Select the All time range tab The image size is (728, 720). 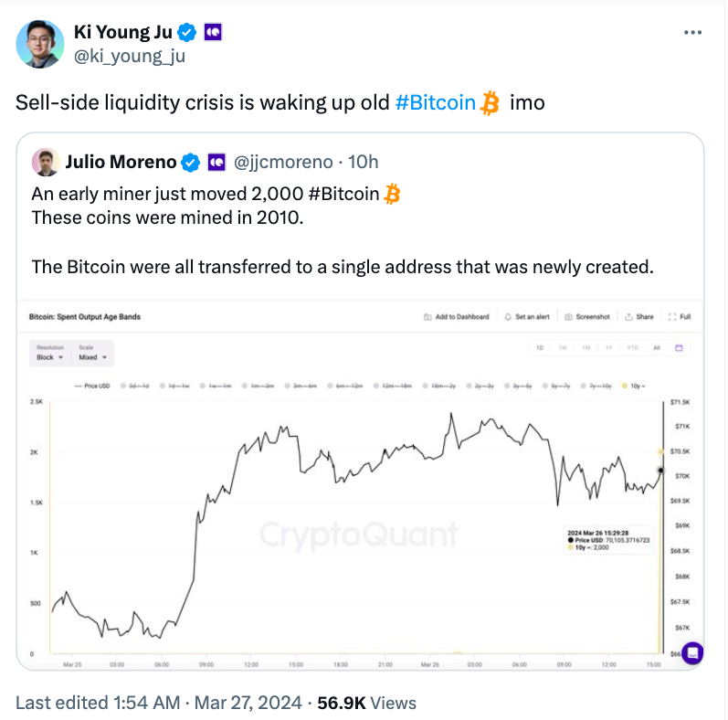657,348
